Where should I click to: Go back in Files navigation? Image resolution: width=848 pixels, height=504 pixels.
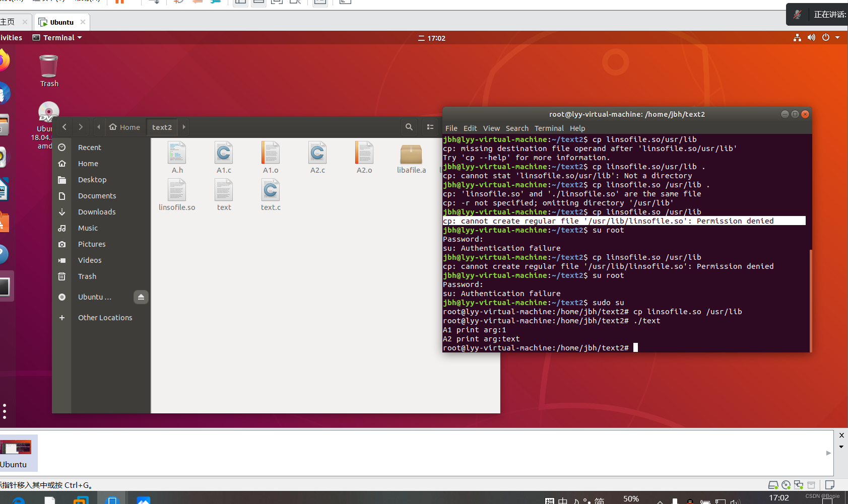coord(64,127)
